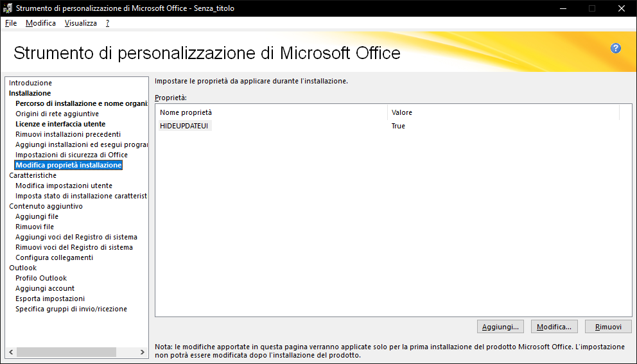Open Rimuovi file page
The width and height of the screenshot is (637, 364).
coord(35,227)
